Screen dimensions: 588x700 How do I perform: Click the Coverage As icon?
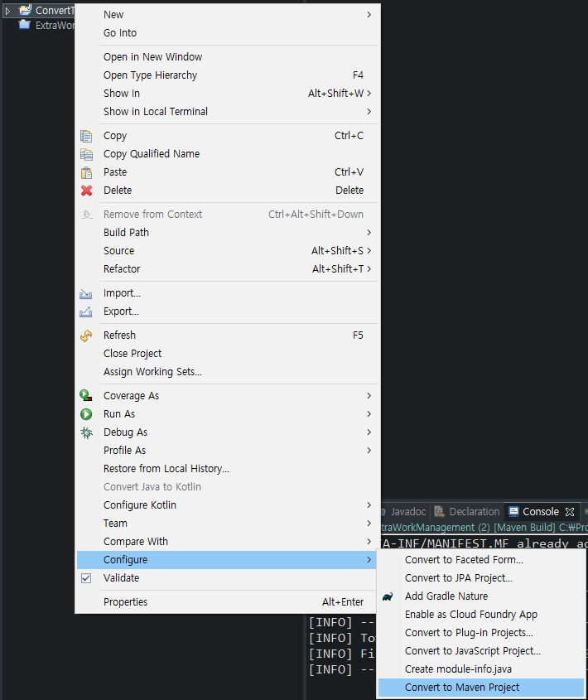(86, 395)
